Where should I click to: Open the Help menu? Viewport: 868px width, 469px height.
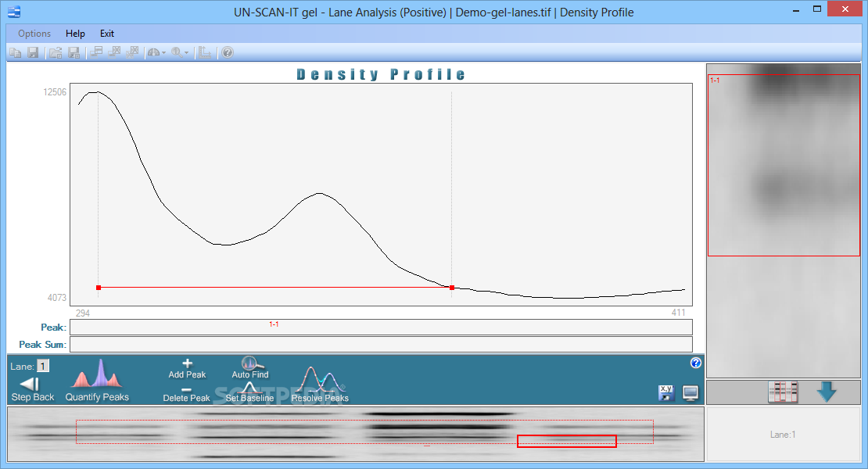[x=75, y=34]
